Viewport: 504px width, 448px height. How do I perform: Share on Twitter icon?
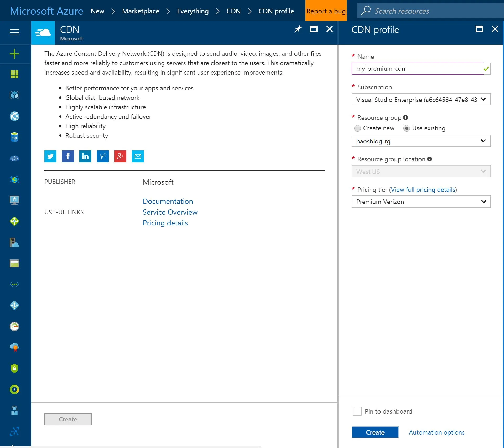[50, 156]
